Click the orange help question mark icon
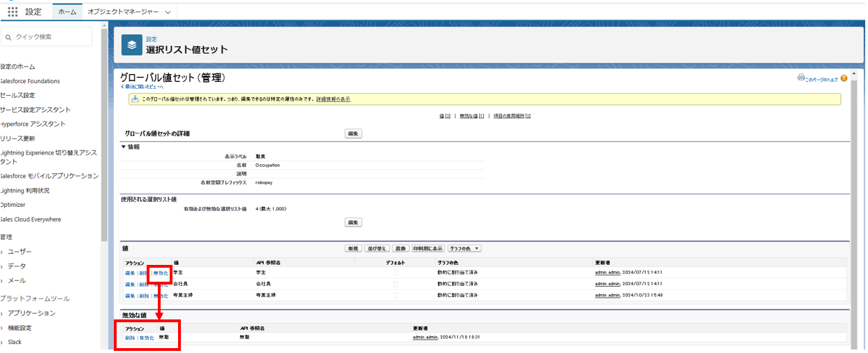868x353 pixels. pos(844,78)
